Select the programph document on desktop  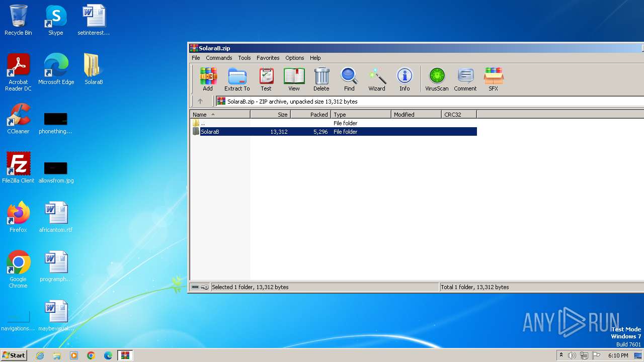pos(56,266)
